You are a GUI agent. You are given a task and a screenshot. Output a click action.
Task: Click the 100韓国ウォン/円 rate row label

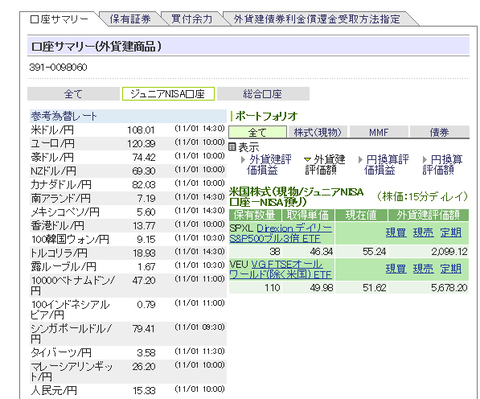[70, 239]
